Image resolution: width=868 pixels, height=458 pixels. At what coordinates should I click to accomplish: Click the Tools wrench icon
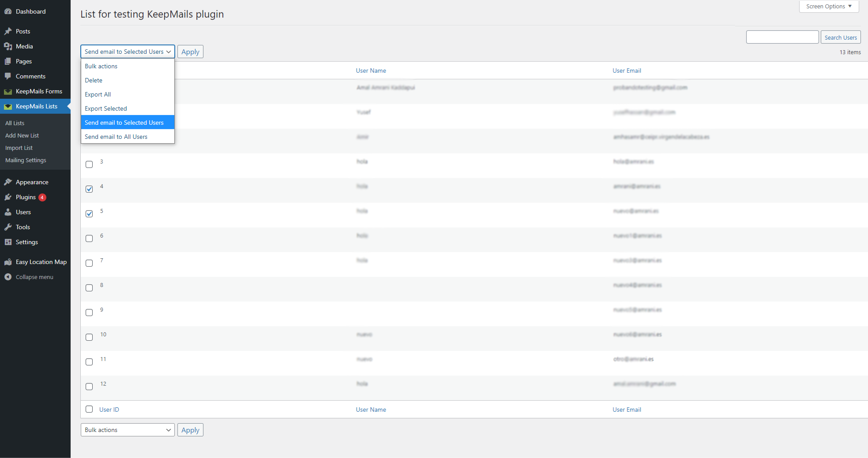point(8,227)
